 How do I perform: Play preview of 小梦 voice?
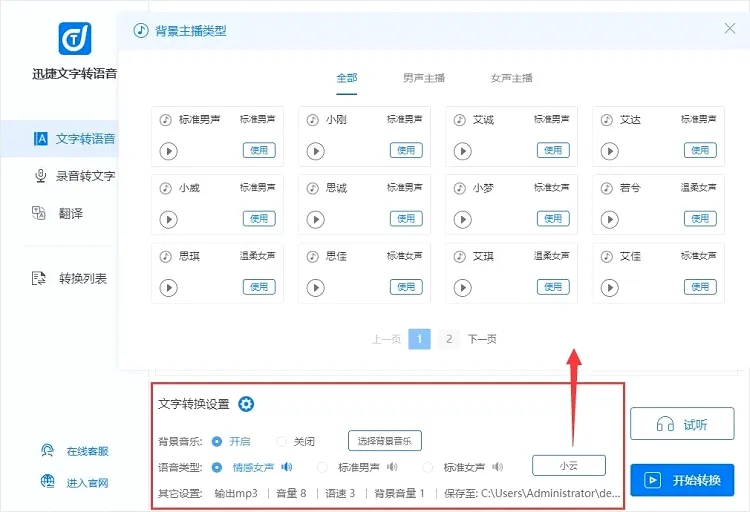pyautogui.click(x=463, y=220)
